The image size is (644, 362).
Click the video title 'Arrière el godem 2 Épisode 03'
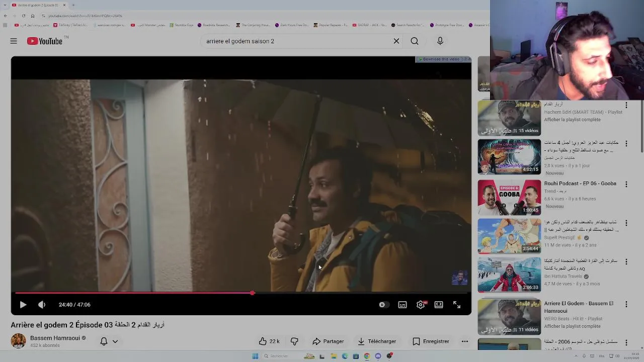coord(88,325)
